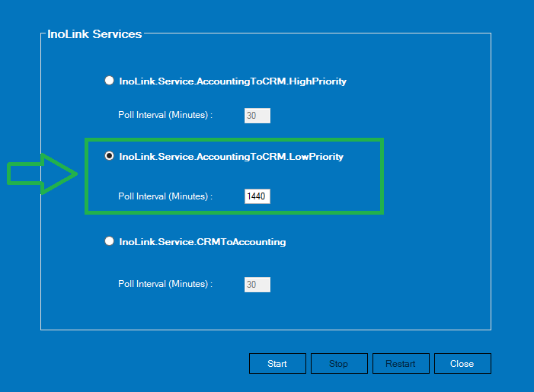Click the green highlight box's border
534x392 pixels.
point(235,139)
